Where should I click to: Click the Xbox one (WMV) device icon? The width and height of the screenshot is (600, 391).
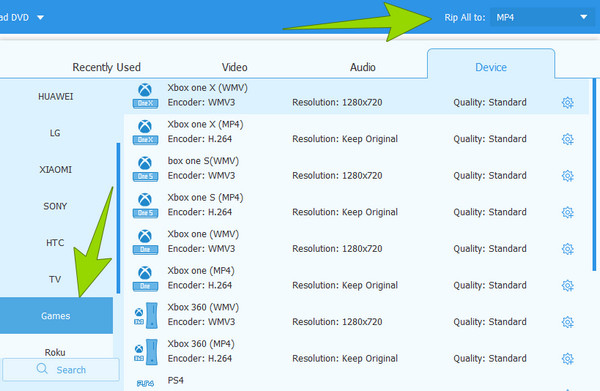point(145,242)
